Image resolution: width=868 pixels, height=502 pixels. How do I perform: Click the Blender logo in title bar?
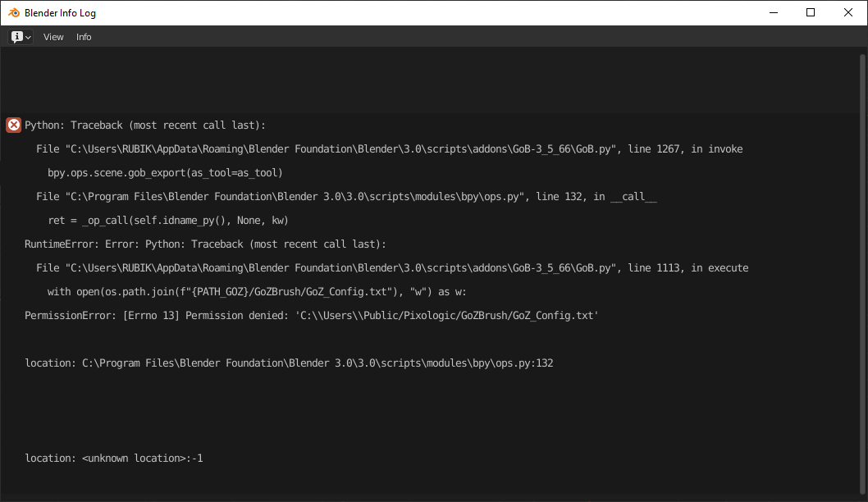point(14,13)
